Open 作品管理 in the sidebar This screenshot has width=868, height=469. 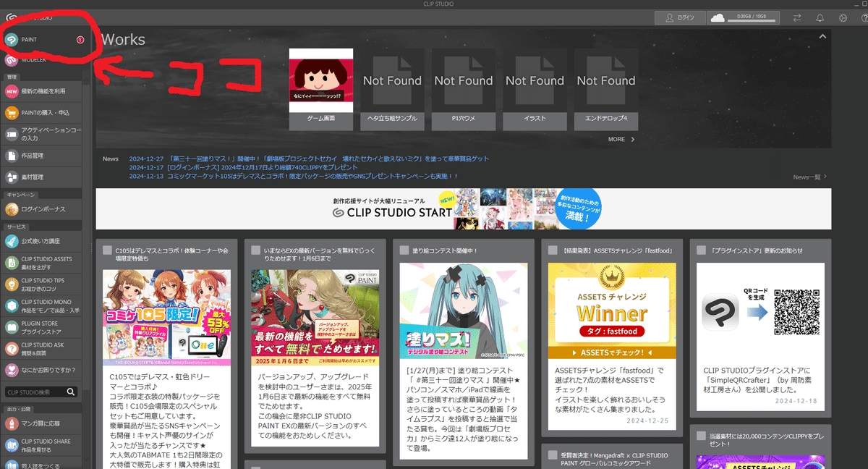[x=43, y=156]
